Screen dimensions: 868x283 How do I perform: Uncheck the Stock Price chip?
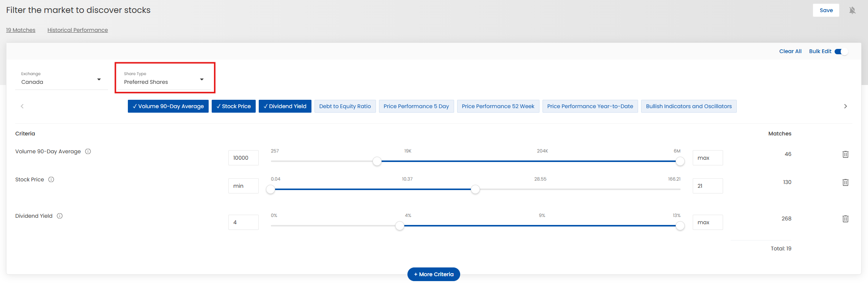(234, 106)
